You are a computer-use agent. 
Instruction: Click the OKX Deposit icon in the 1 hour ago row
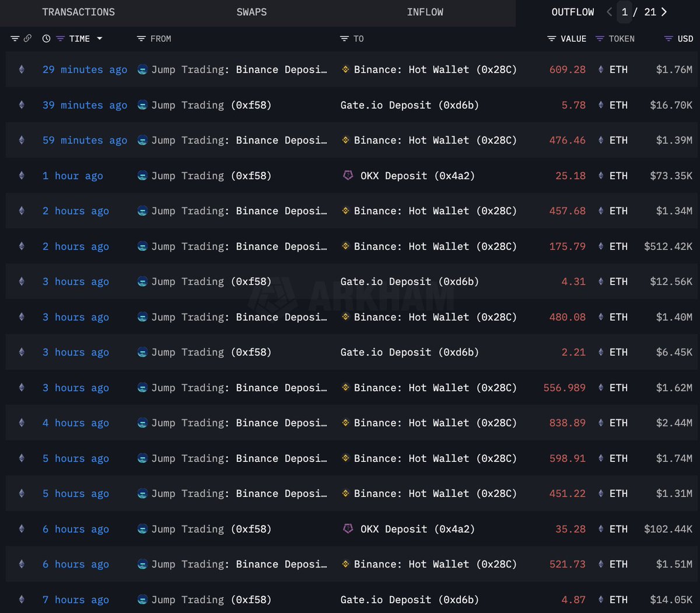pyautogui.click(x=348, y=176)
